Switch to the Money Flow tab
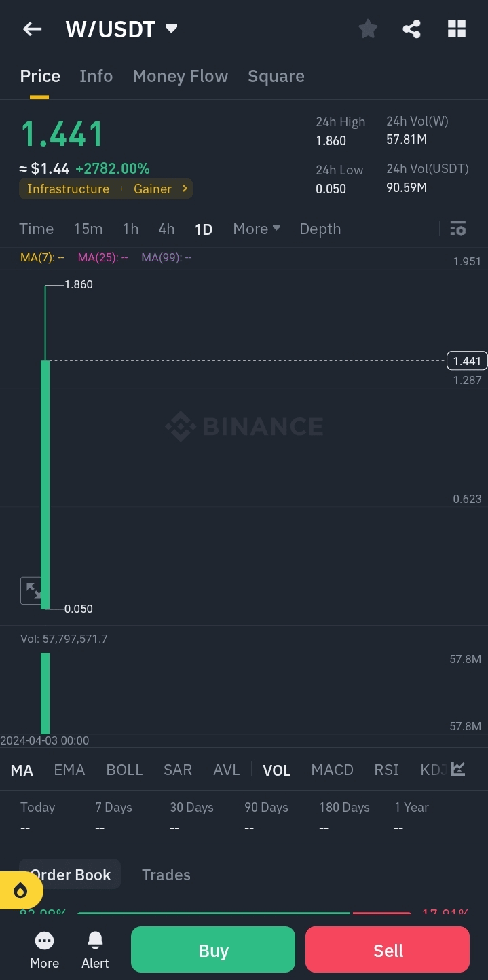488x980 pixels. (x=180, y=76)
